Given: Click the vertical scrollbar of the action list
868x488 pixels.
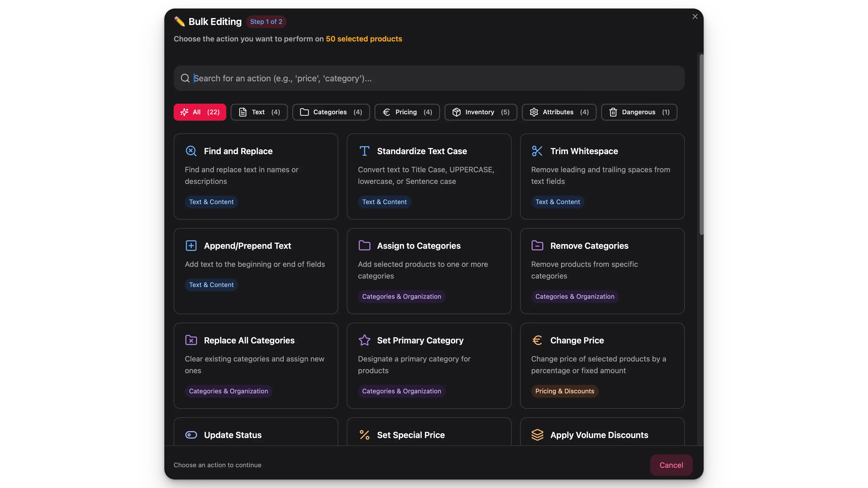Looking at the screenshot, I should (x=701, y=145).
